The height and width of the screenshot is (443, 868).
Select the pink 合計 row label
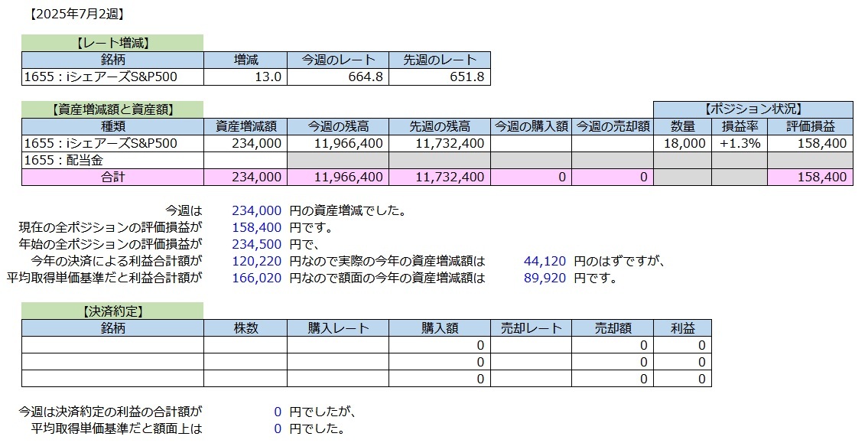[112, 178]
